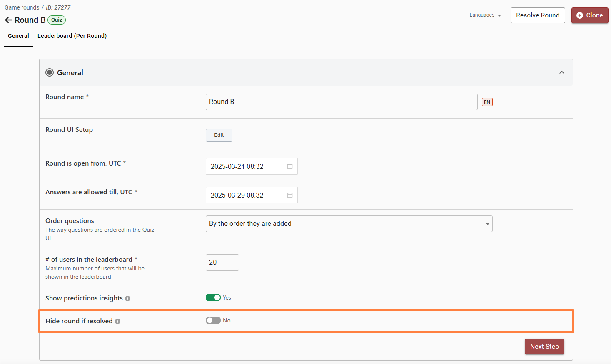Open the Languages dropdown
The height and width of the screenshot is (364, 611).
click(x=485, y=15)
